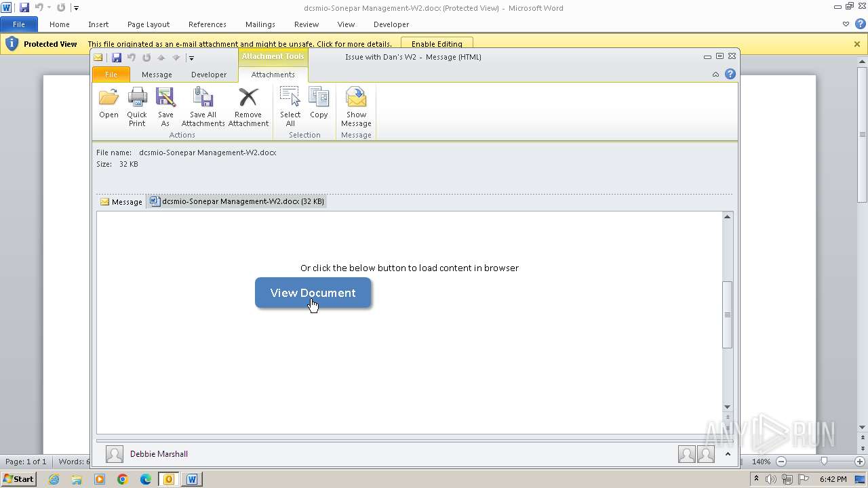The image size is (868, 488).
Task: Click Undo icon in Word quick access toolbar
Action: tap(39, 7)
